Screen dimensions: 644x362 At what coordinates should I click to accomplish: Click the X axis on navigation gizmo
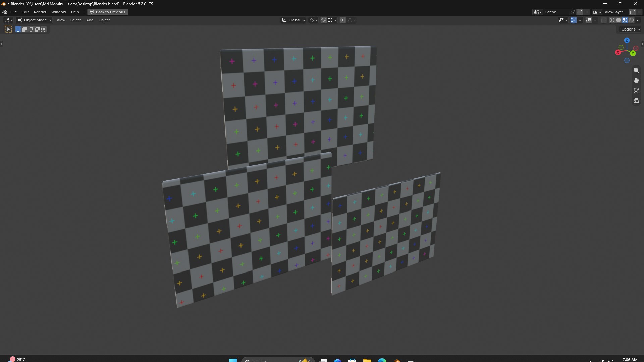point(618,53)
